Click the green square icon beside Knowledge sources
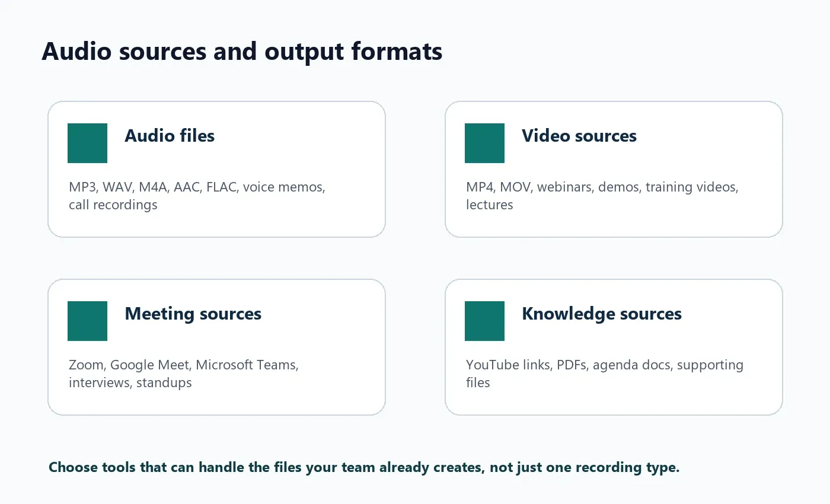830x504 pixels. pos(484,321)
